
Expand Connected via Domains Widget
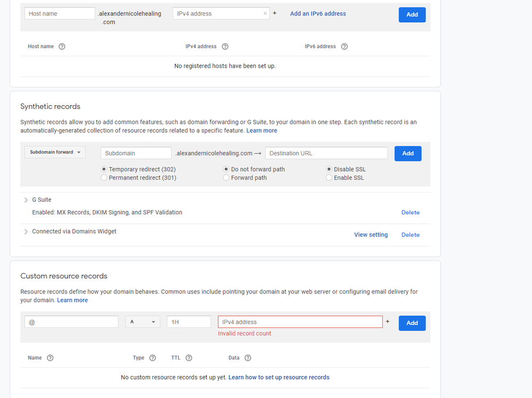(x=26, y=231)
